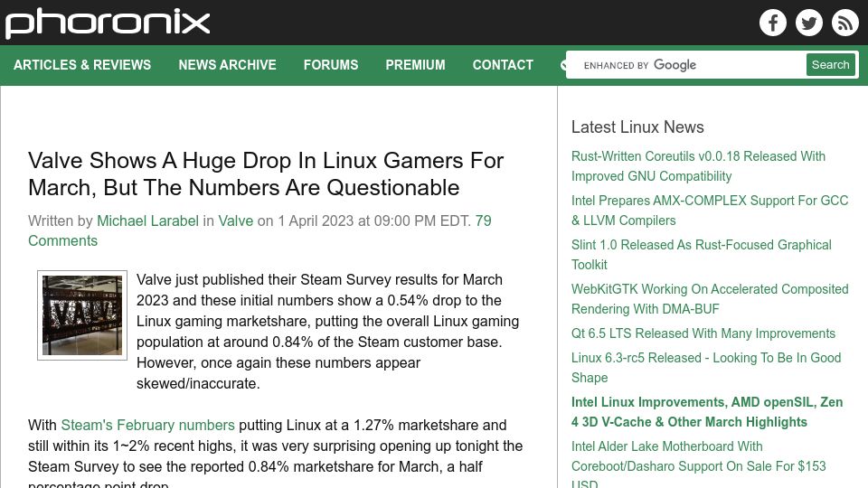Open Rust-Written Coreutils v0.0.18 news link
The height and width of the screenshot is (488, 868).
click(698, 166)
